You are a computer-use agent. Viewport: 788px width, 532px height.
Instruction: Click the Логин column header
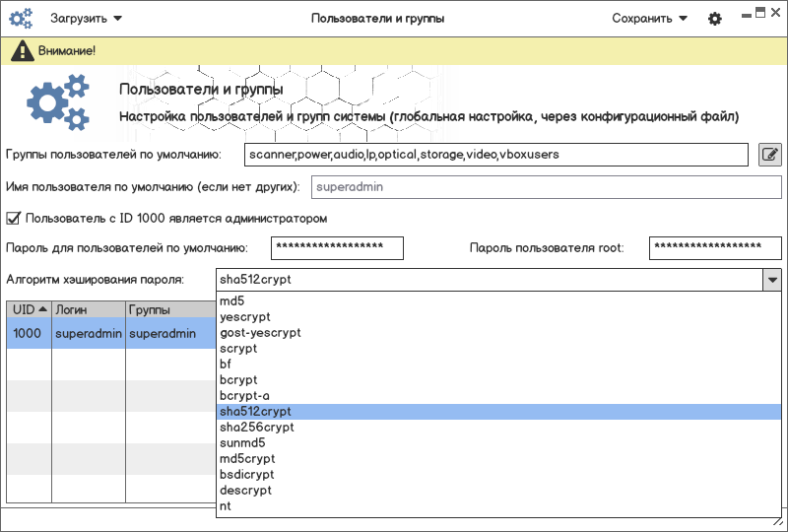point(88,309)
